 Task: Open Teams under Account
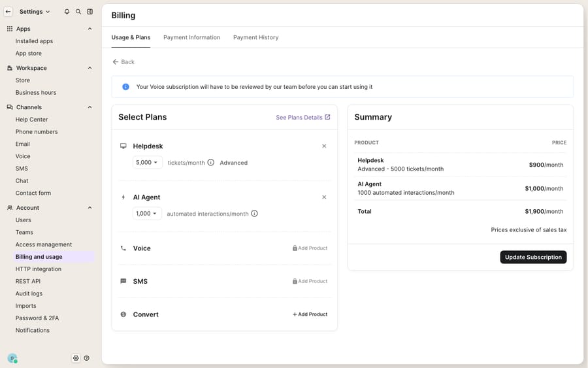(24, 232)
